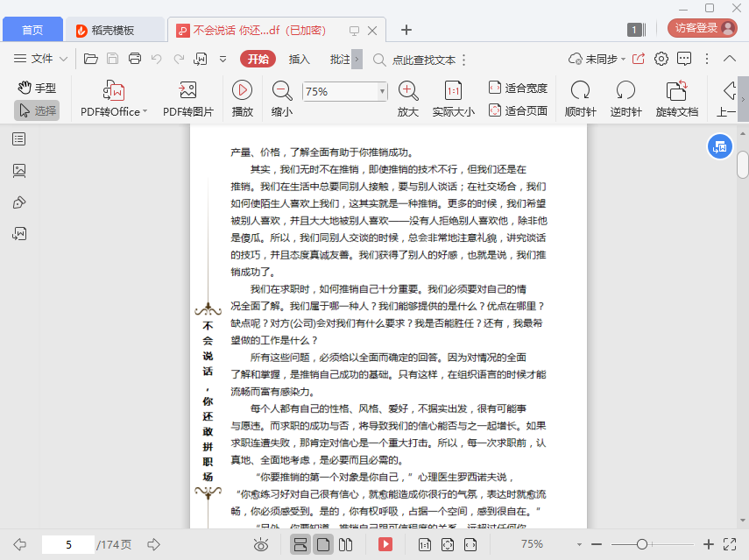Switch to the 插入 ribbon tab
Viewport: 749px width, 560px height.
(x=299, y=60)
